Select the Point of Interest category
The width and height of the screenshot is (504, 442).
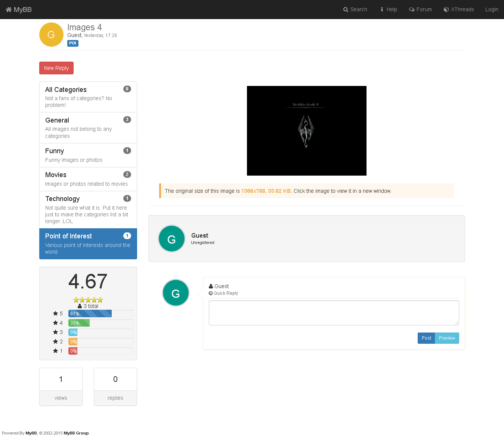tap(88, 244)
